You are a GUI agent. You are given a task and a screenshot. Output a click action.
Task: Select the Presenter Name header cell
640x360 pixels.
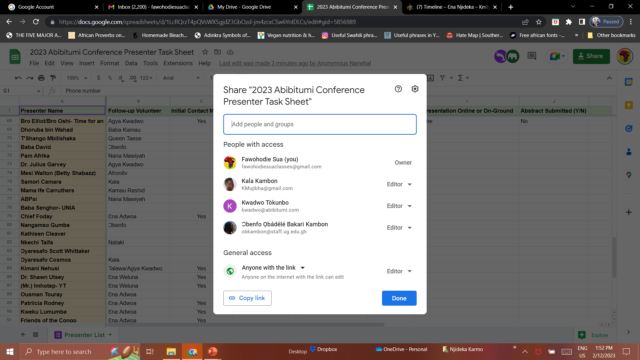pos(62,111)
